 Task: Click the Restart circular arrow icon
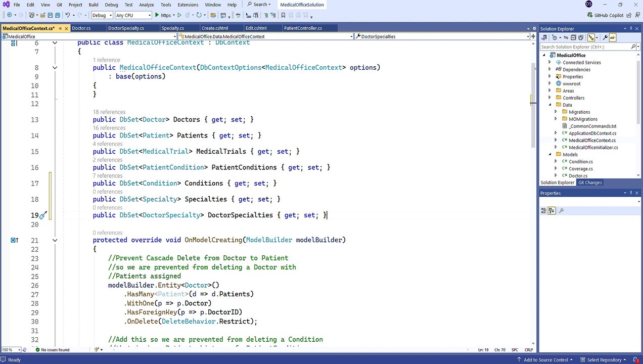[199, 15]
